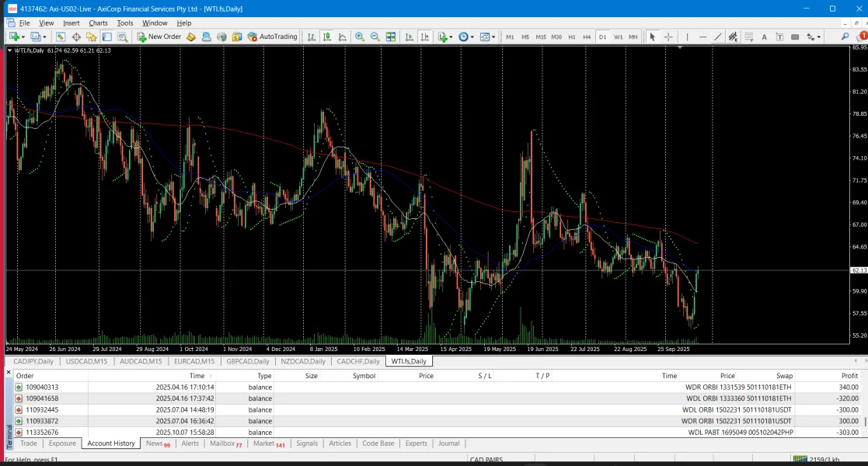The image size is (868, 466).
Task: Expand the Indicators list dropdown
Action: pos(444,37)
